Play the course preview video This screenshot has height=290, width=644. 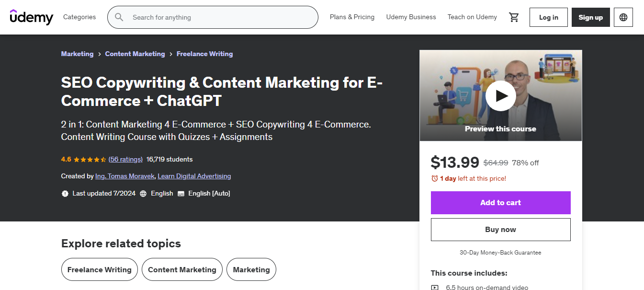pos(501,96)
